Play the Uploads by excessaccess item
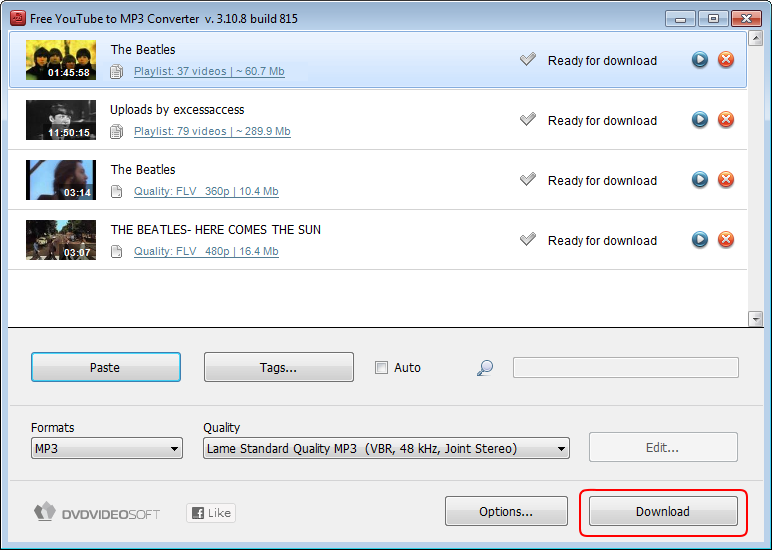772x550 pixels. (700, 120)
